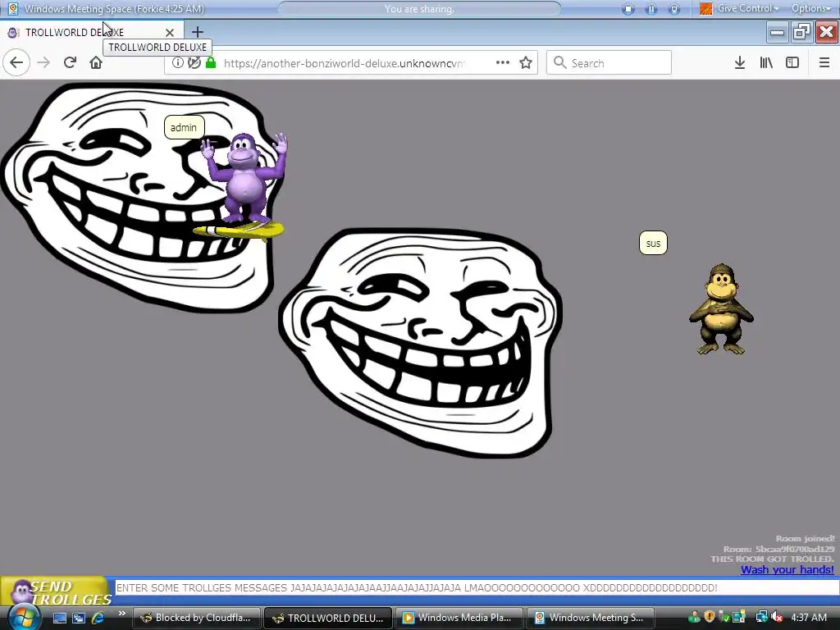Click the Search box
The width and height of the screenshot is (840, 630).
point(609,62)
